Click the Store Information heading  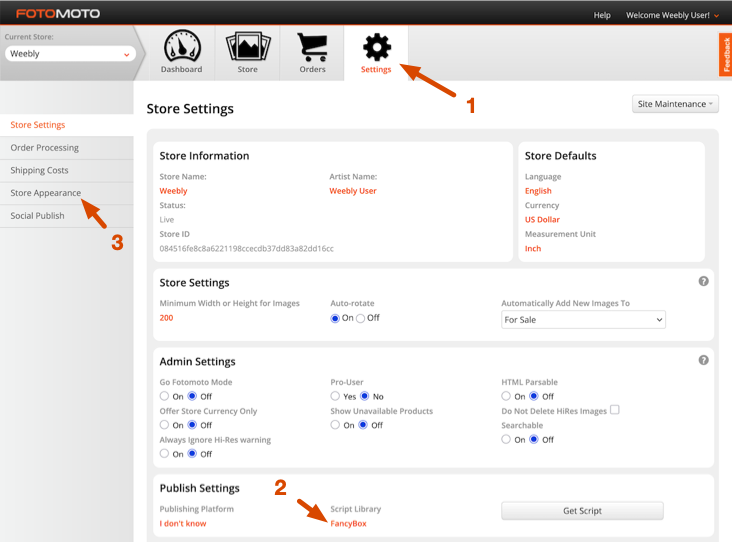tap(204, 156)
